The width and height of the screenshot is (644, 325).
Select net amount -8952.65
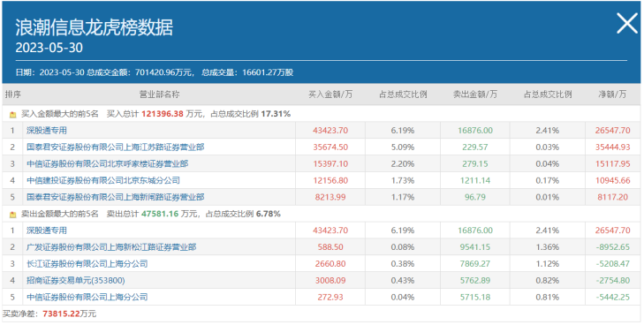pos(613,247)
